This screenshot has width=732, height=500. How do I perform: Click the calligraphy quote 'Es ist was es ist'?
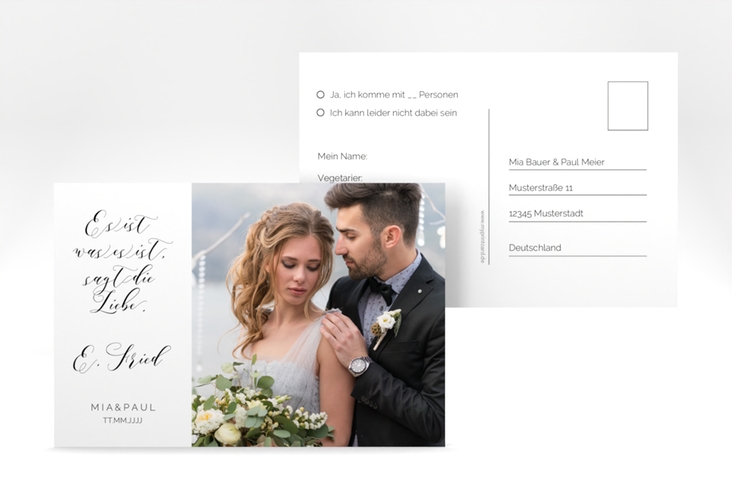(x=121, y=263)
